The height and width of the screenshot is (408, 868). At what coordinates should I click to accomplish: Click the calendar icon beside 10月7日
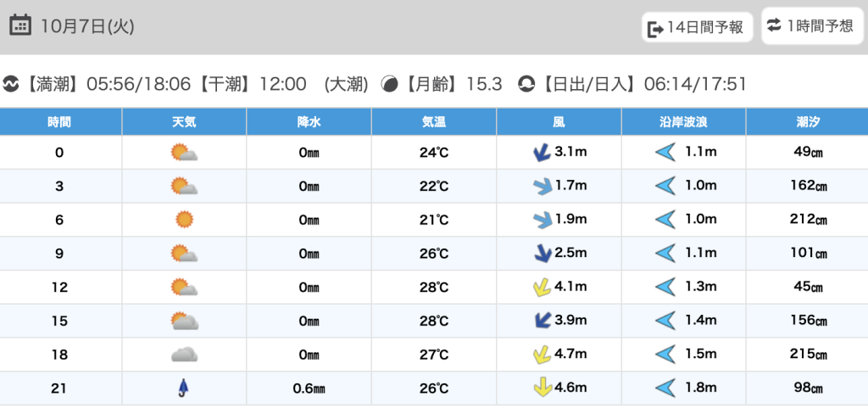pos(20,25)
